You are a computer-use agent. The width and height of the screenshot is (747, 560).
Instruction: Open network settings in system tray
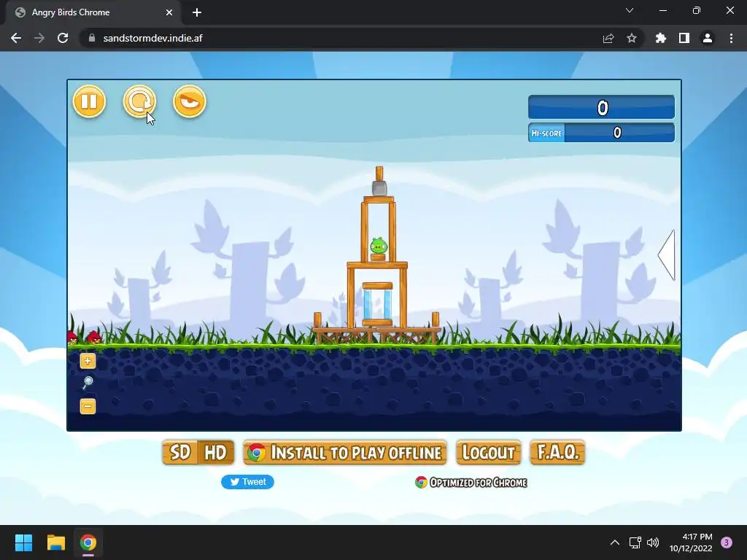pos(635,542)
